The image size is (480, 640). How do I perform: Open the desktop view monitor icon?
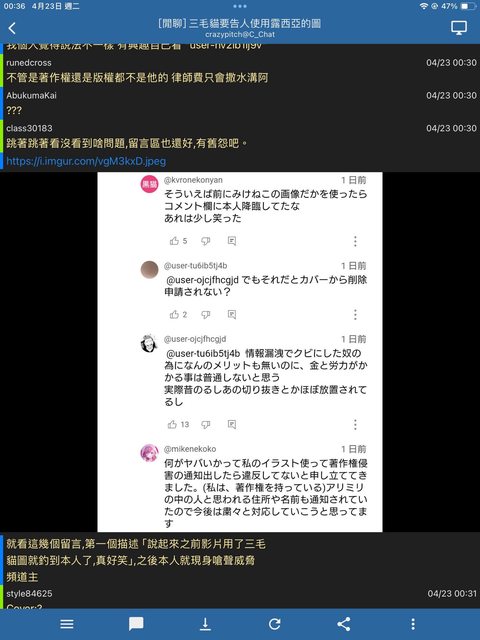pos(459,28)
